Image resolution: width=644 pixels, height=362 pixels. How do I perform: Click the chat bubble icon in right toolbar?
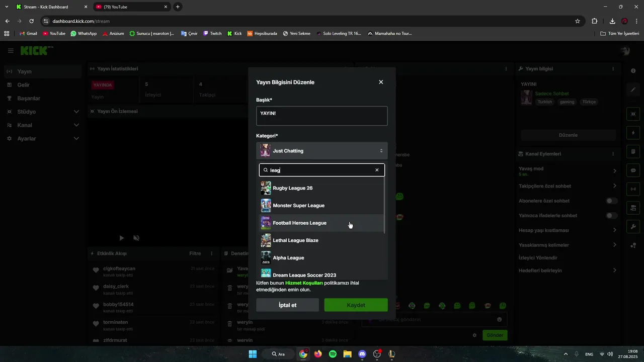click(x=633, y=170)
